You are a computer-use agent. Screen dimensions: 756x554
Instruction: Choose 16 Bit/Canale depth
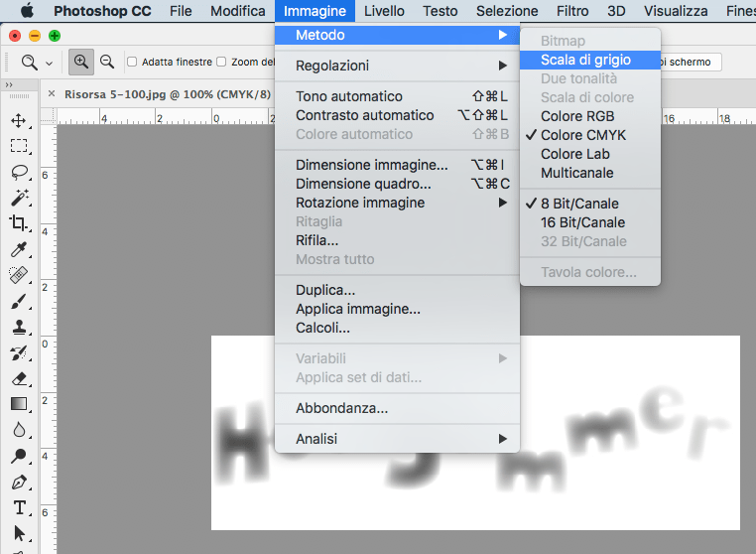[x=590, y=222]
